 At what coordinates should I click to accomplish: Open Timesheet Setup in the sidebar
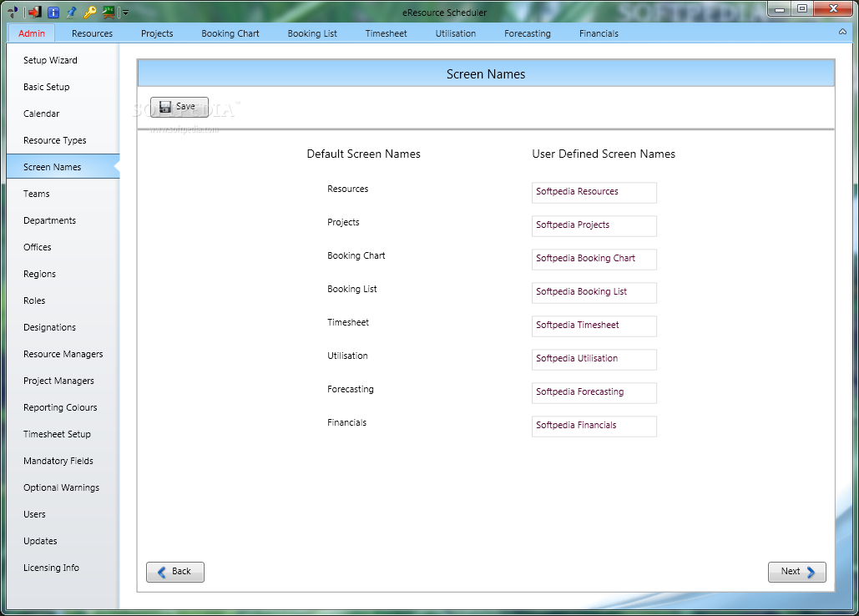(63, 434)
